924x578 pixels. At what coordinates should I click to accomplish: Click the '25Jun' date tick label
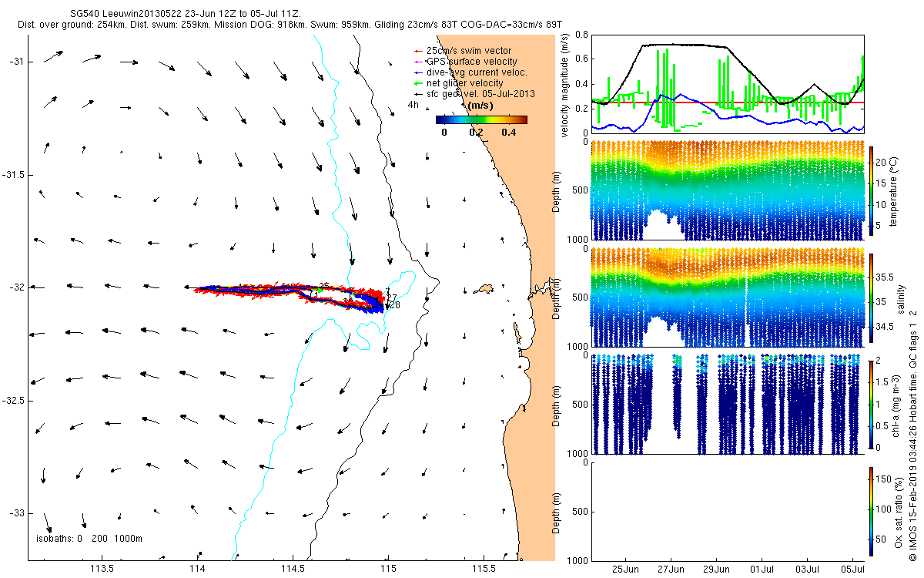[x=625, y=569]
